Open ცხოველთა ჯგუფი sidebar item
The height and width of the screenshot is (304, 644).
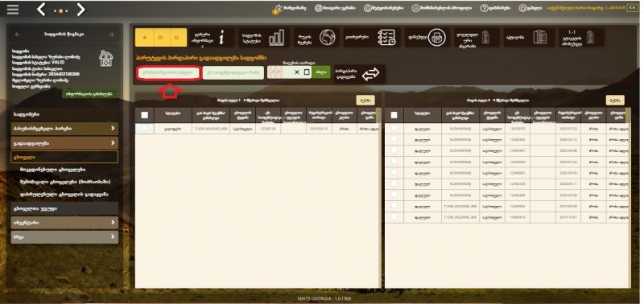tap(64, 208)
